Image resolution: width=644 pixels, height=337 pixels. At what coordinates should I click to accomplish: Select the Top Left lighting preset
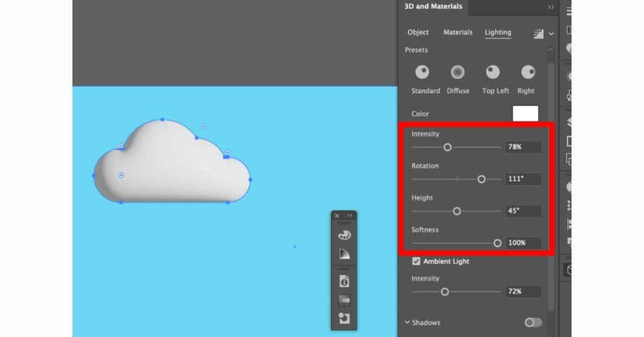(493, 71)
